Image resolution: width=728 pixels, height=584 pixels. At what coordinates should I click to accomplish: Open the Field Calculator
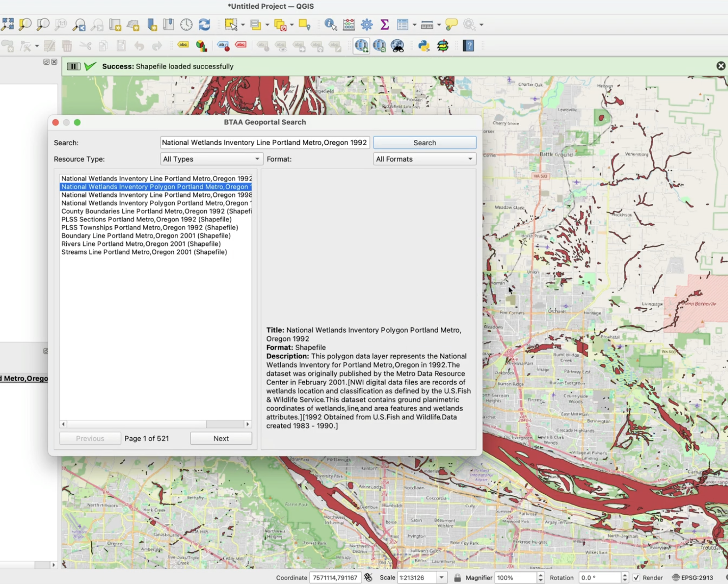pos(349,24)
